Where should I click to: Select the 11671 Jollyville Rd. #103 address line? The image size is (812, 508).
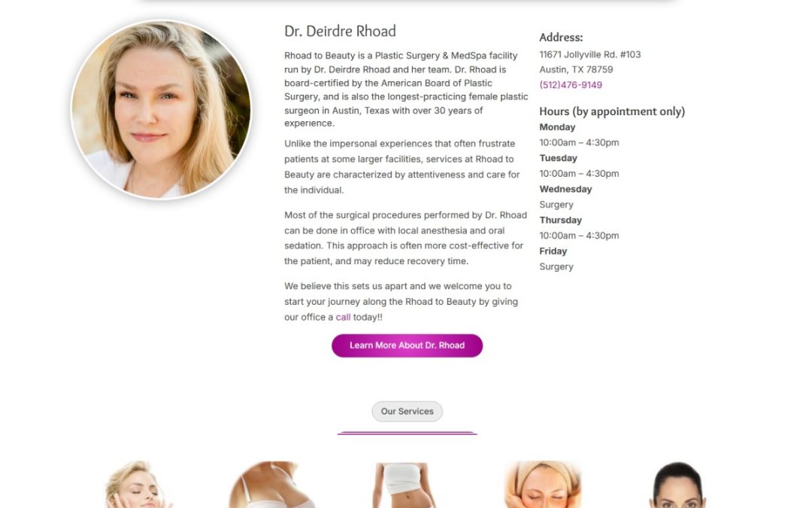coord(590,54)
